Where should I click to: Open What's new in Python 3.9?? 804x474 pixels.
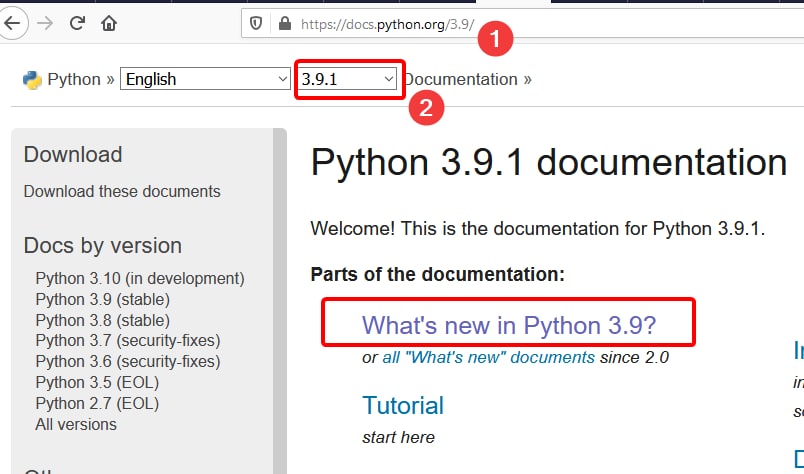coord(509,325)
